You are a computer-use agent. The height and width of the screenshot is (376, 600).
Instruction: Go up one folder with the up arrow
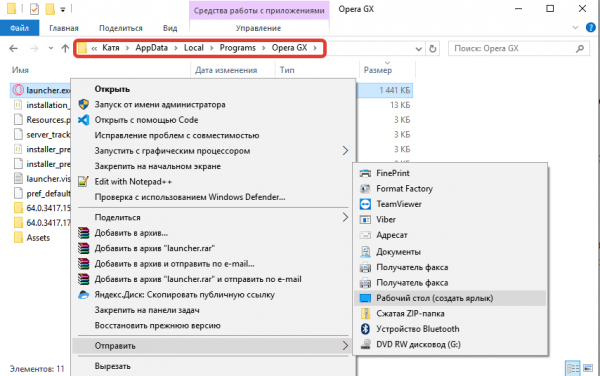[x=65, y=49]
